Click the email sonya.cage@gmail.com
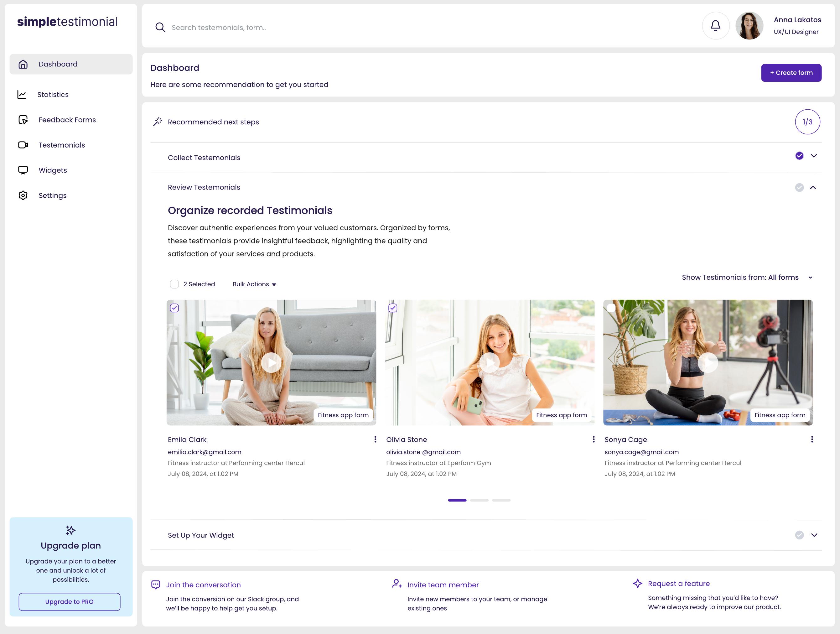840x634 pixels. (641, 452)
